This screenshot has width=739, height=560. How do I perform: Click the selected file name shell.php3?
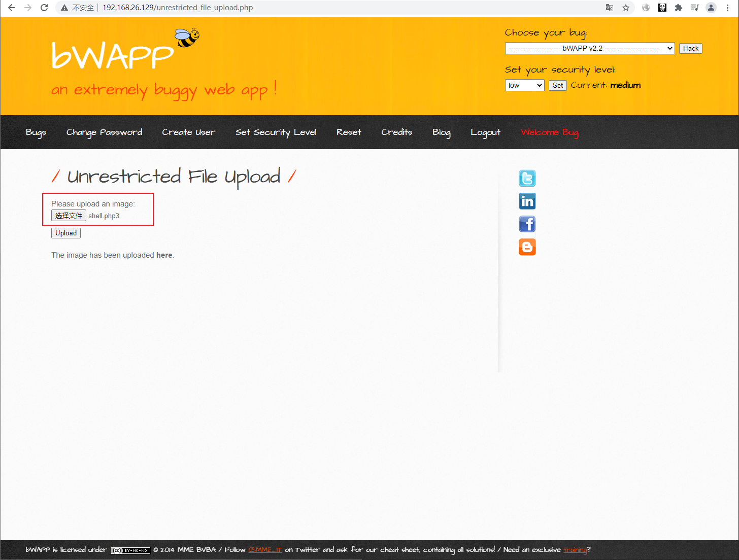tap(104, 216)
